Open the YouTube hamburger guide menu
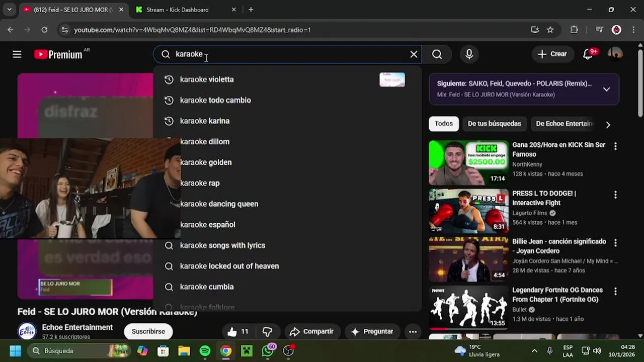The image size is (644, 362). click(17, 54)
